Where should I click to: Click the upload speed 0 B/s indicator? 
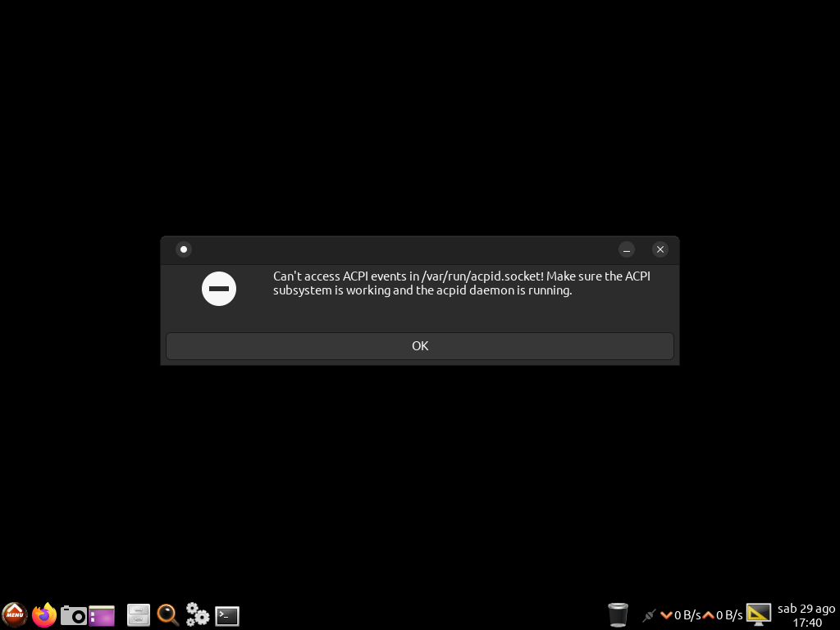722,615
